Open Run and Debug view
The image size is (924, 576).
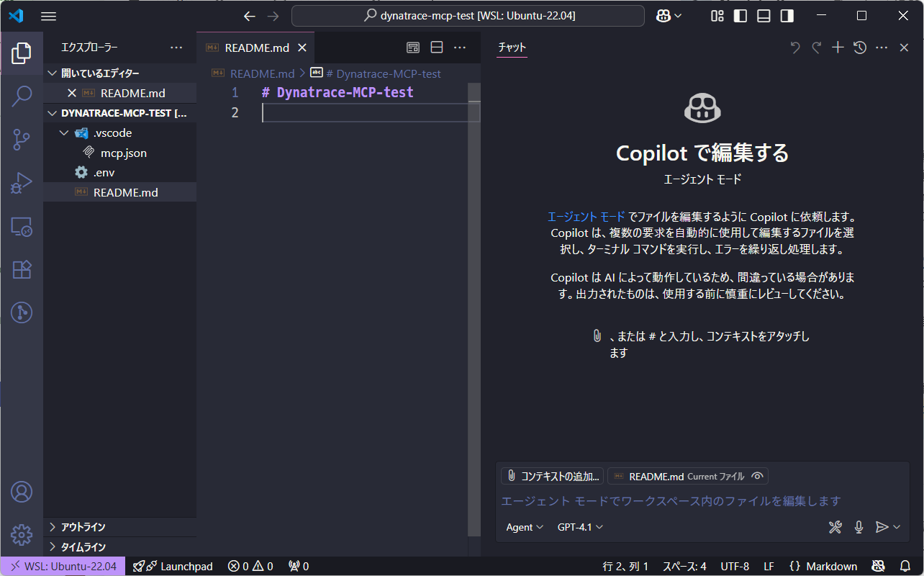click(22, 183)
